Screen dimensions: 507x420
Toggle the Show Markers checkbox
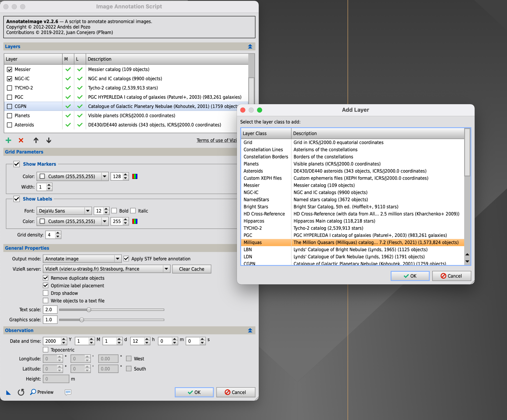(17, 164)
